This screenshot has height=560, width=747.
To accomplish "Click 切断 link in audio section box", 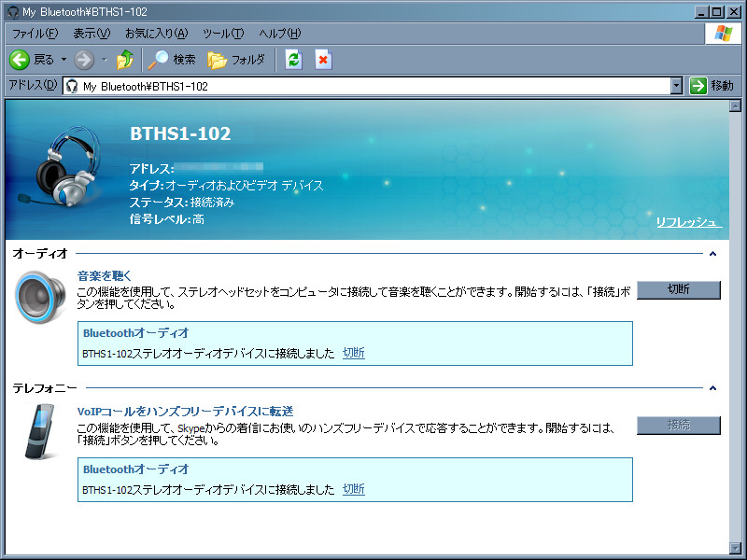I will click(354, 353).
